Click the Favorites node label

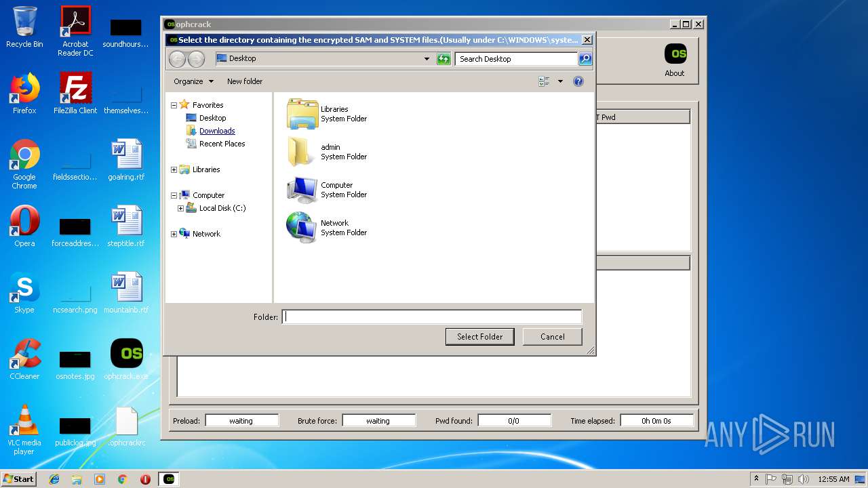208,105
